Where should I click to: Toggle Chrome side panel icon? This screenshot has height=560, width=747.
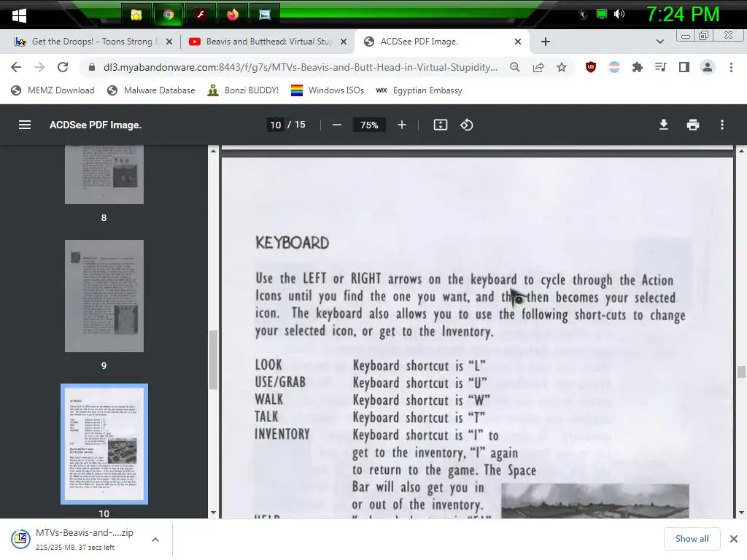point(684,67)
